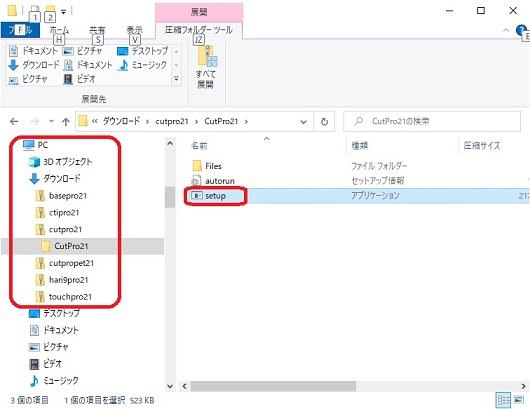Viewport: 530px width, 409px height.
Task: Open the ホーム ribbon tab
Action: click(x=59, y=30)
